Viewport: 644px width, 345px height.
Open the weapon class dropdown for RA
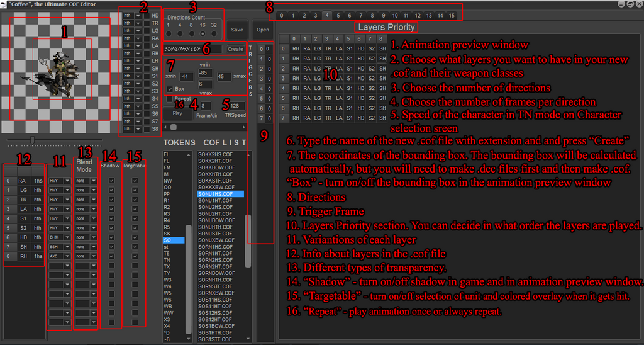(138, 38)
